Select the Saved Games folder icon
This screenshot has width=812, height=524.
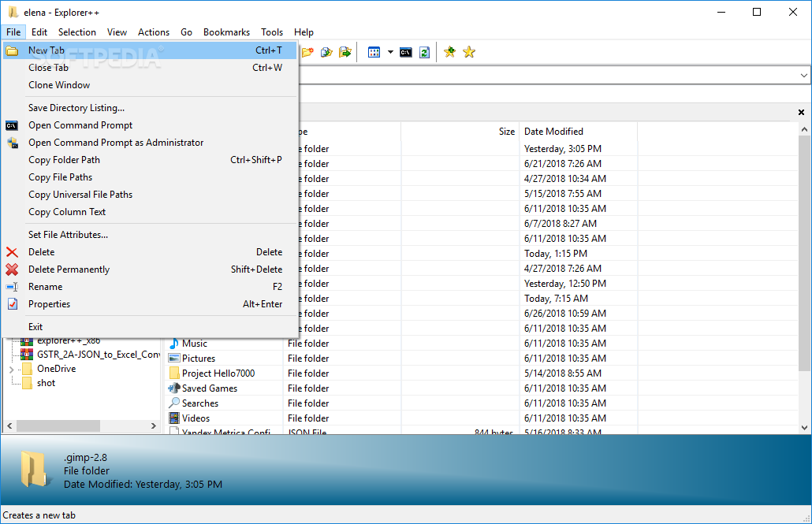click(x=174, y=388)
